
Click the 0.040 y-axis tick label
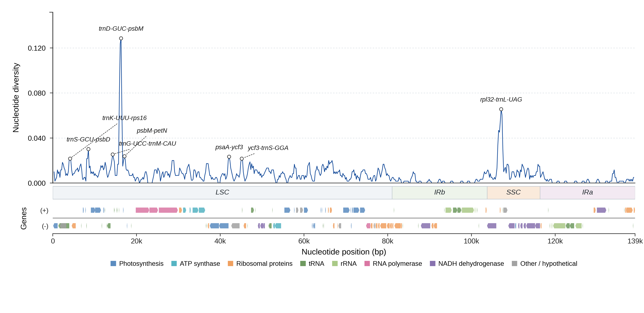tap(37, 138)
